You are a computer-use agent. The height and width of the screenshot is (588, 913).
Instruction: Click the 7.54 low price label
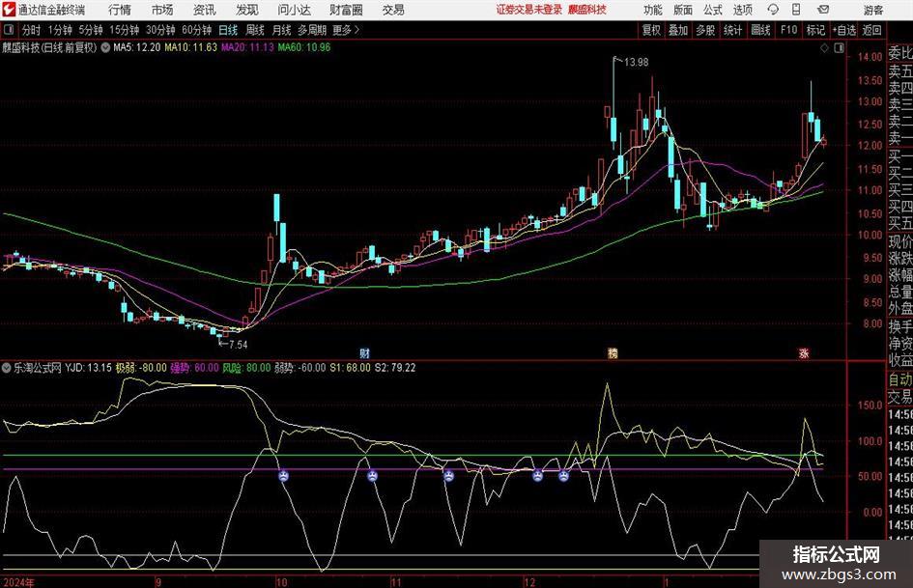click(238, 345)
